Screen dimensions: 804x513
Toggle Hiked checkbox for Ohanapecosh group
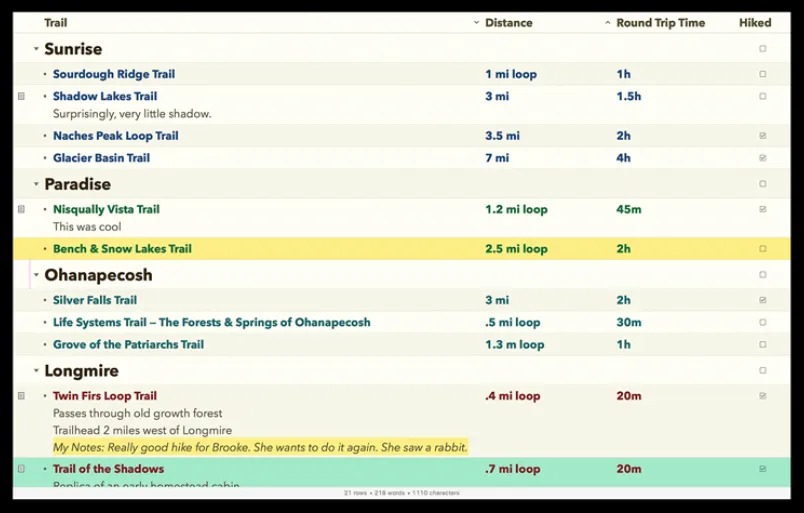tap(762, 274)
